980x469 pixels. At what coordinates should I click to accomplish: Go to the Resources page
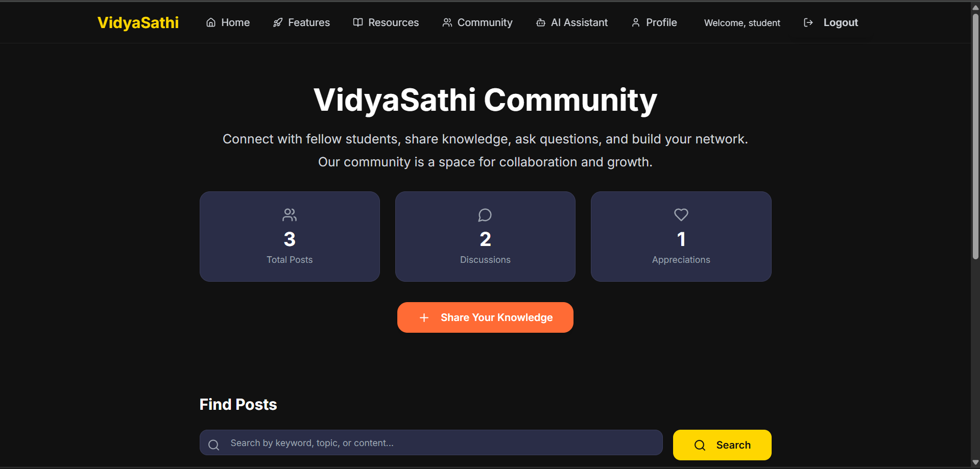click(x=386, y=22)
